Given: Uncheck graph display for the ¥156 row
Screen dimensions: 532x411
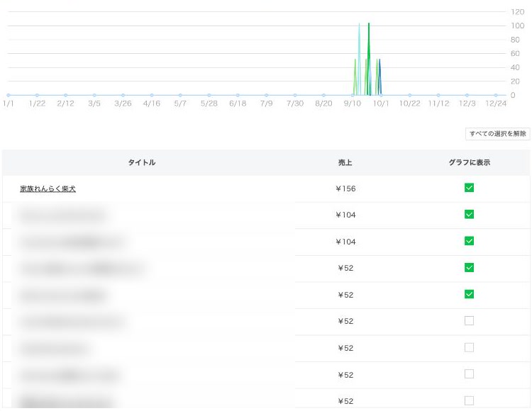Looking at the screenshot, I should [x=469, y=188].
